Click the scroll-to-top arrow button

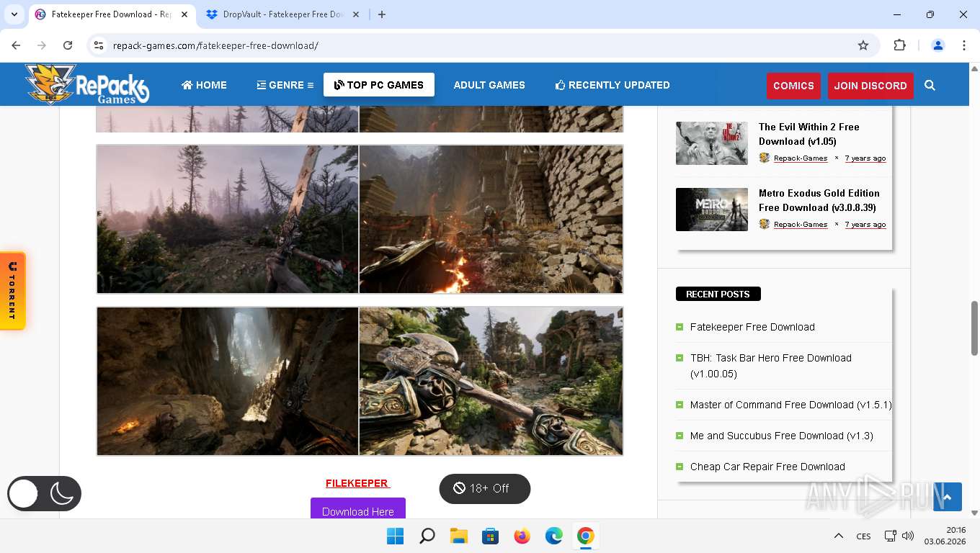click(x=948, y=497)
